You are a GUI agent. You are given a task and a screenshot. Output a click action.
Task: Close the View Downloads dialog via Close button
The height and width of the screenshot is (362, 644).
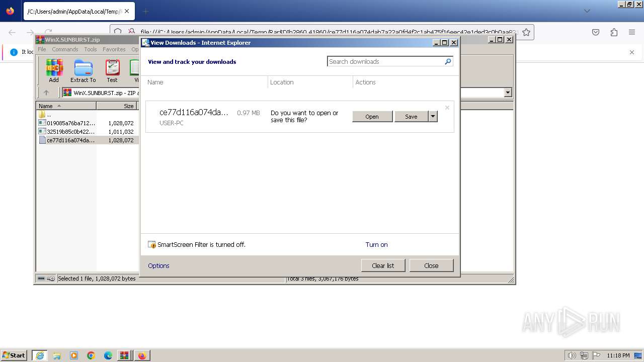coord(431,265)
